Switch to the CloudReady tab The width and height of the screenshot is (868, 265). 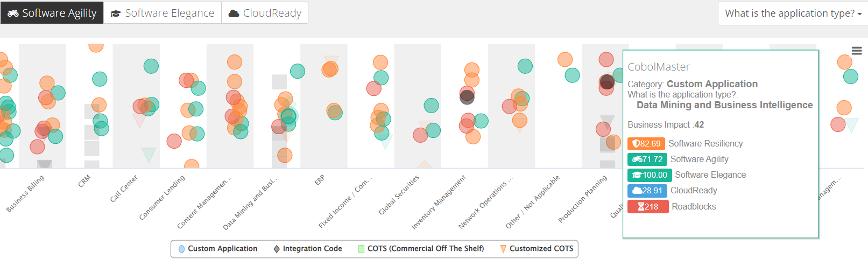click(265, 13)
